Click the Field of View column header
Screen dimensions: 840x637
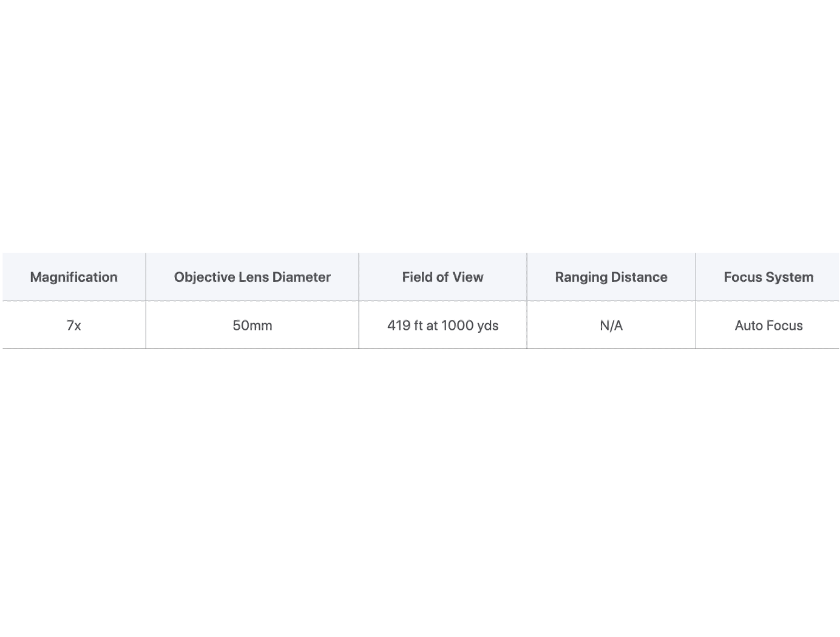[442, 277]
